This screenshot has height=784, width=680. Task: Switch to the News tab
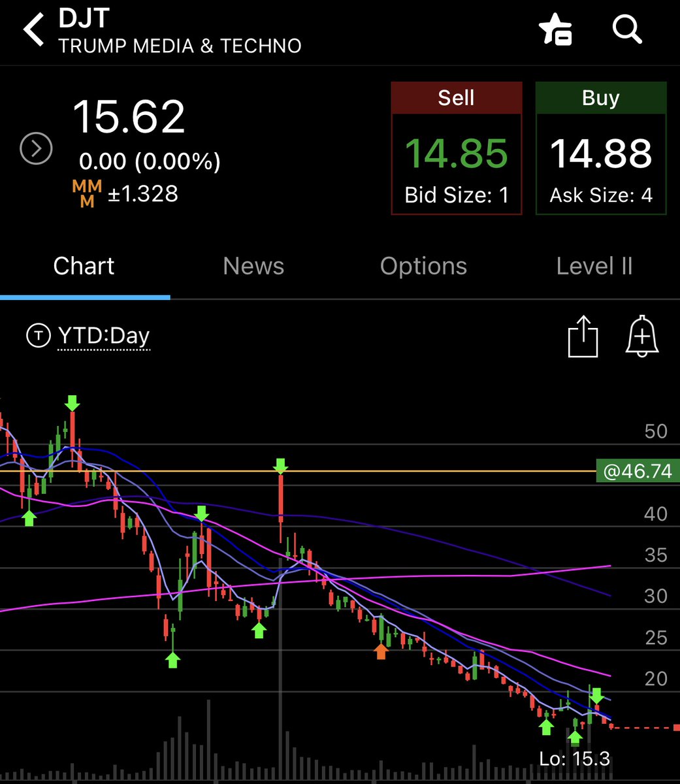click(253, 266)
